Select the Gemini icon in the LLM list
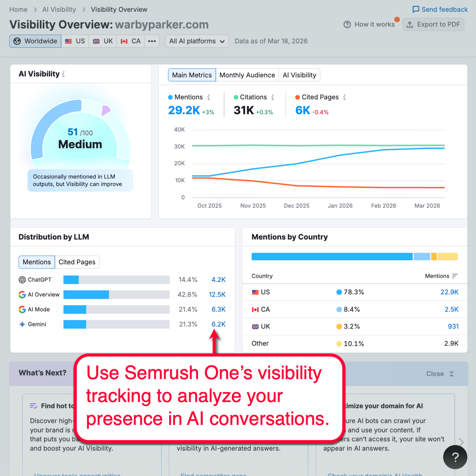This screenshot has width=476, height=476. click(x=22, y=324)
